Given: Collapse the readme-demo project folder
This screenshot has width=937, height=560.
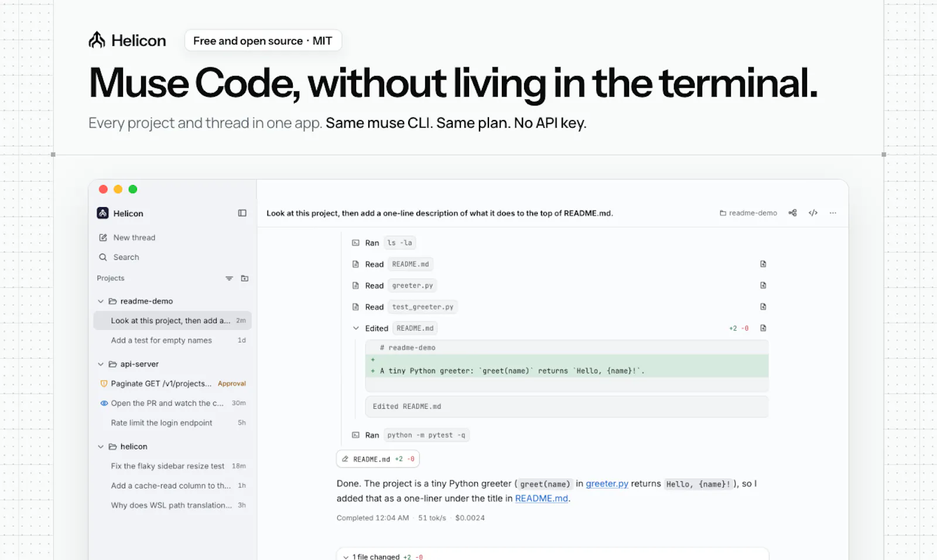Looking at the screenshot, I should pyautogui.click(x=101, y=301).
